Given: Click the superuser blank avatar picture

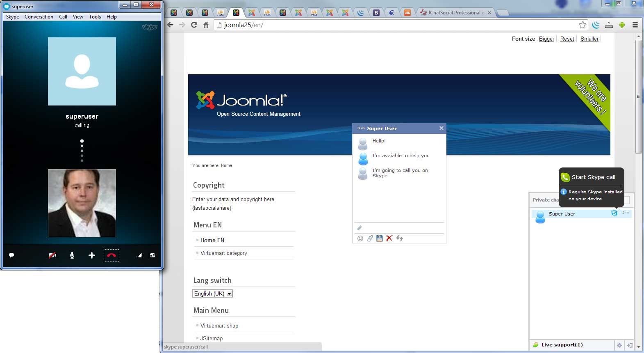Looking at the screenshot, I should pos(82,71).
